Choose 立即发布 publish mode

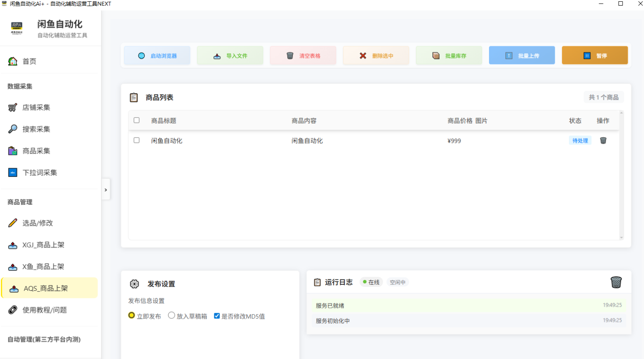131,315
